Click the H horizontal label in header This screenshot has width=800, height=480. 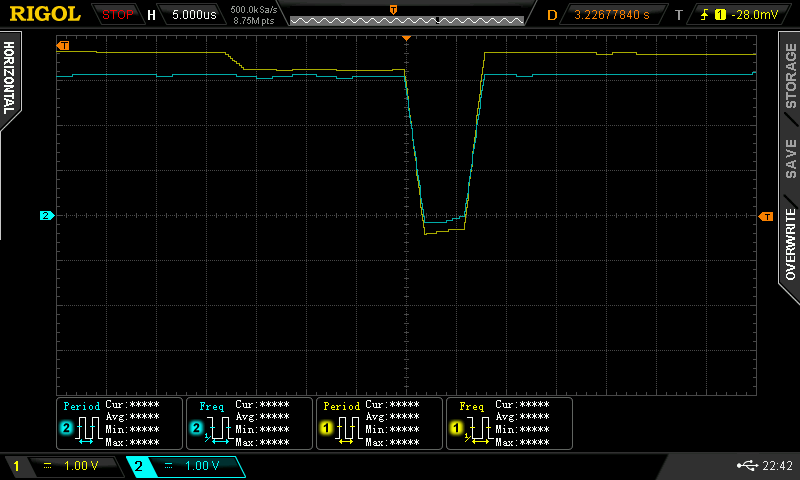[x=152, y=15]
